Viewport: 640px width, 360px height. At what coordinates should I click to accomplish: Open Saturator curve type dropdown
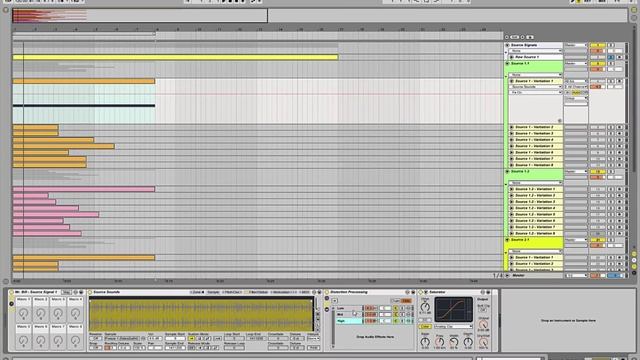(453, 327)
